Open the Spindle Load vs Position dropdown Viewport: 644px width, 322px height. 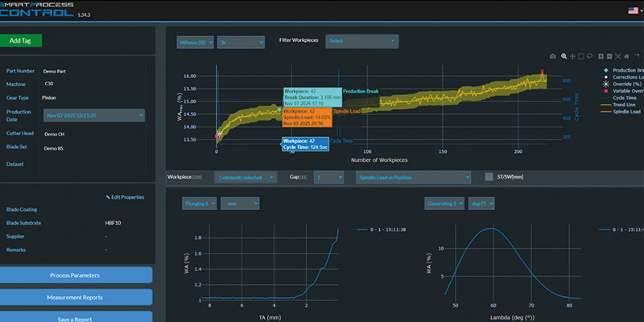[x=413, y=177]
